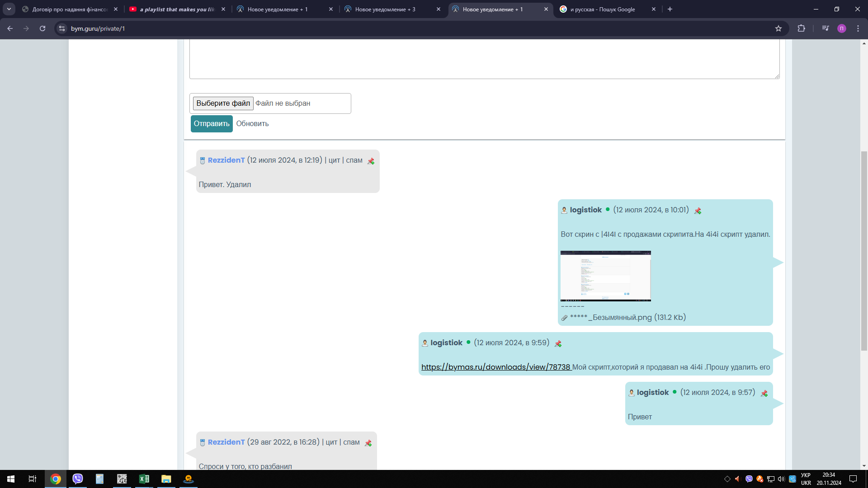Screen dimensions: 868x488
Task: Open the browser Extensions puzzle icon
Action: coord(801,28)
